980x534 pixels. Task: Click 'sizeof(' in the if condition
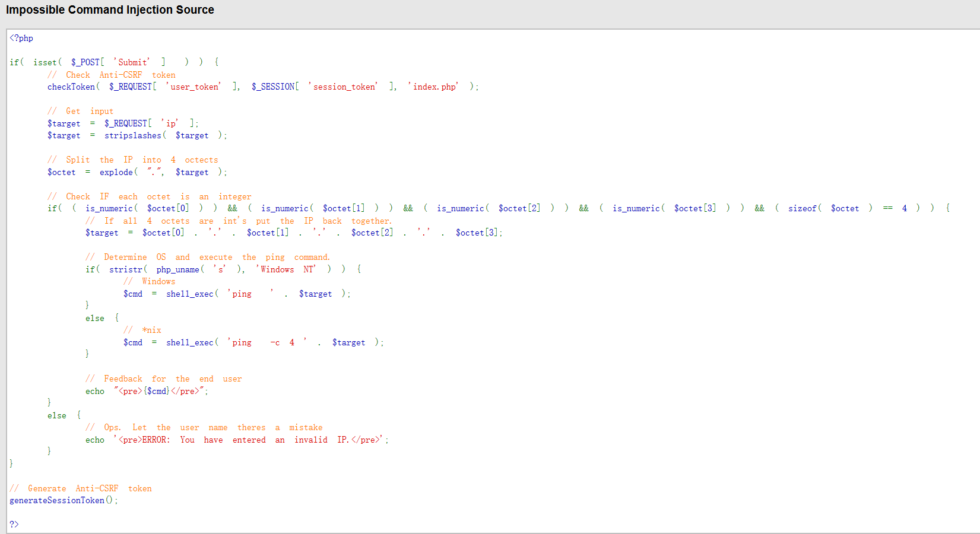[805, 208]
